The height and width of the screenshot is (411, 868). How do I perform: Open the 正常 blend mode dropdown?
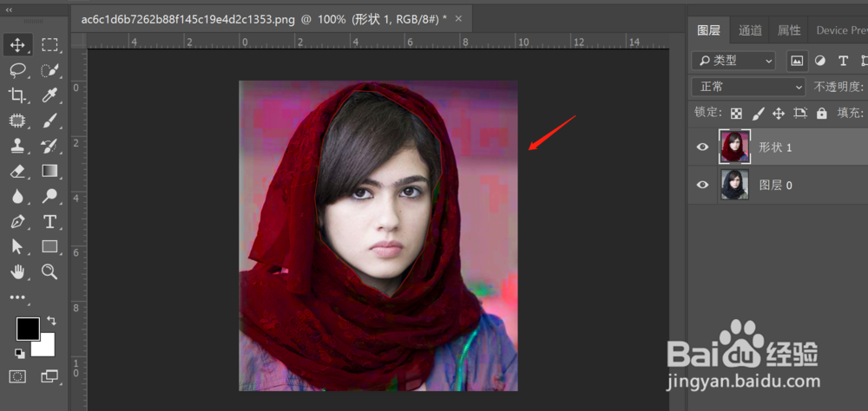748,87
